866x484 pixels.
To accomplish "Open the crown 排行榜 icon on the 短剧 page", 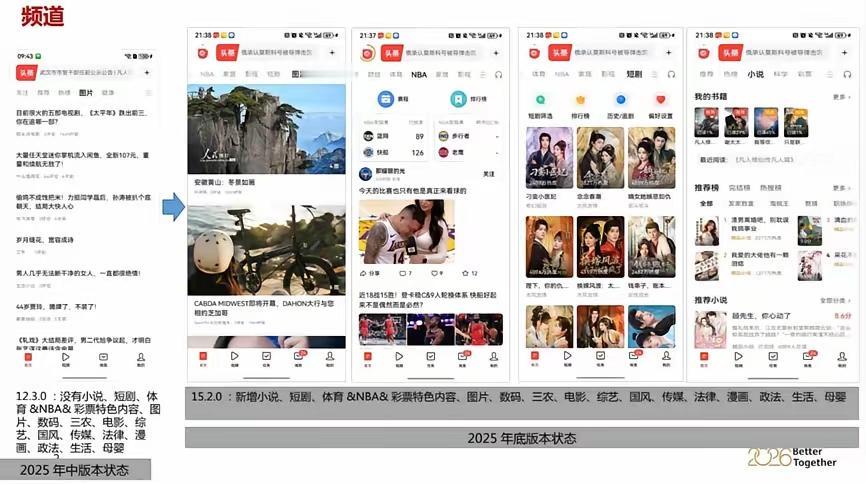I will point(580,100).
